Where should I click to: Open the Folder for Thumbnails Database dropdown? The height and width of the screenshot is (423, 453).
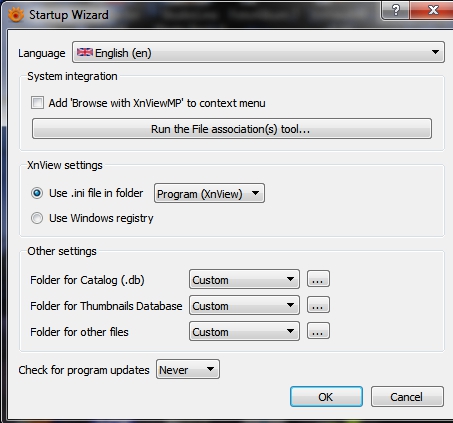244,305
